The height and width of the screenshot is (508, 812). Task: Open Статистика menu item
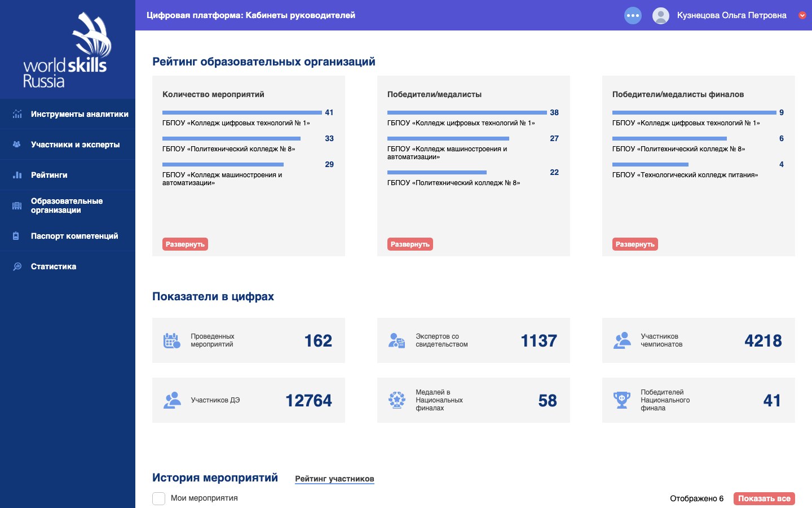[x=68, y=266]
